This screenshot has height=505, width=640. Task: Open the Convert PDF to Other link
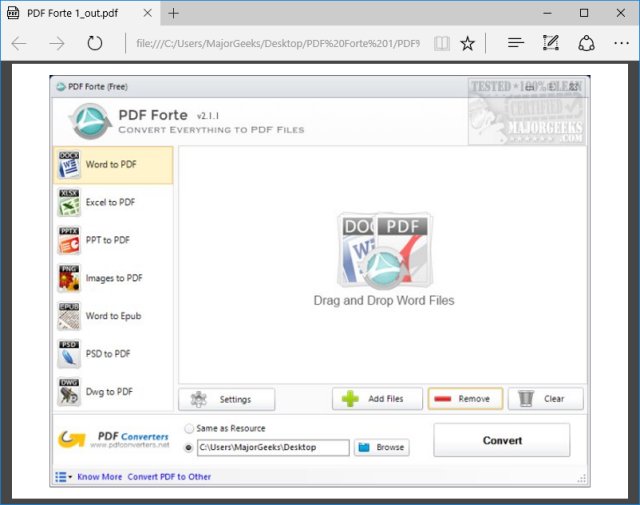(x=169, y=477)
